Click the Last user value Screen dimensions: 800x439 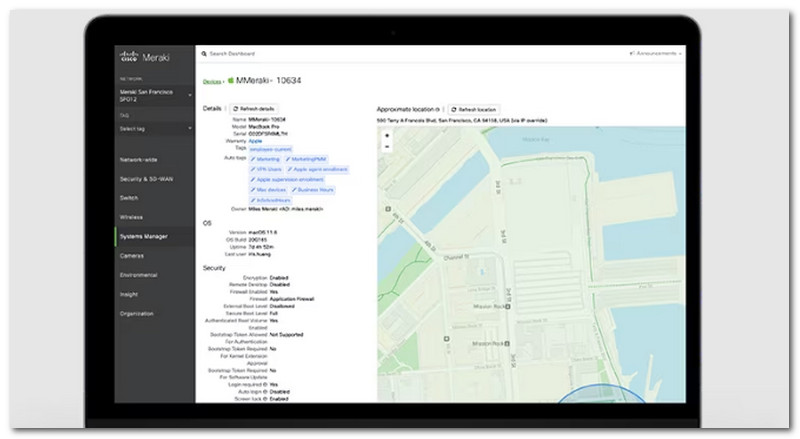click(x=260, y=254)
